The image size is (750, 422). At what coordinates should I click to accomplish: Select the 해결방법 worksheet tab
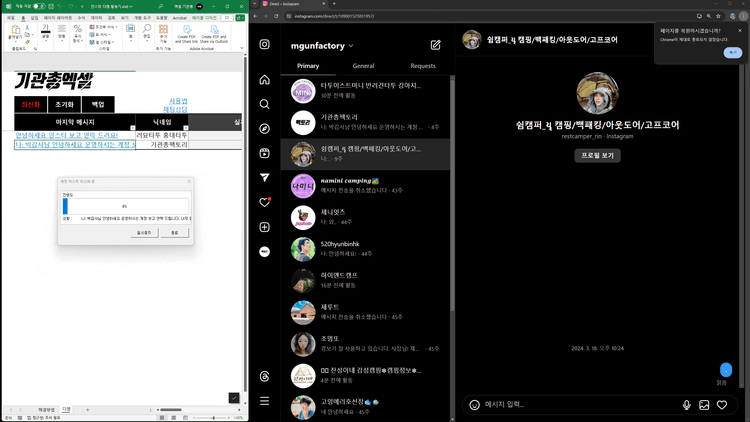46,410
